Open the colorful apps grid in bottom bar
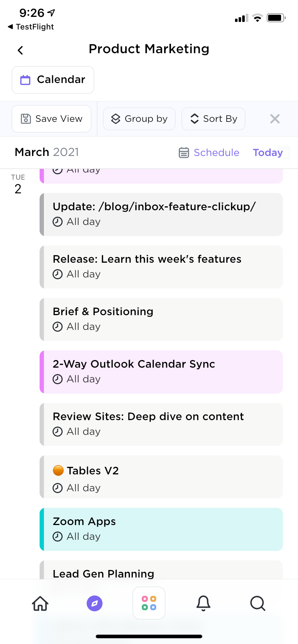The height and width of the screenshot is (644, 298). click(x=149, y=603)
